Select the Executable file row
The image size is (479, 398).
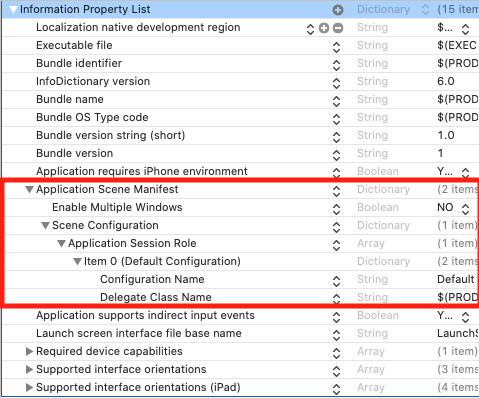point(241,45)
